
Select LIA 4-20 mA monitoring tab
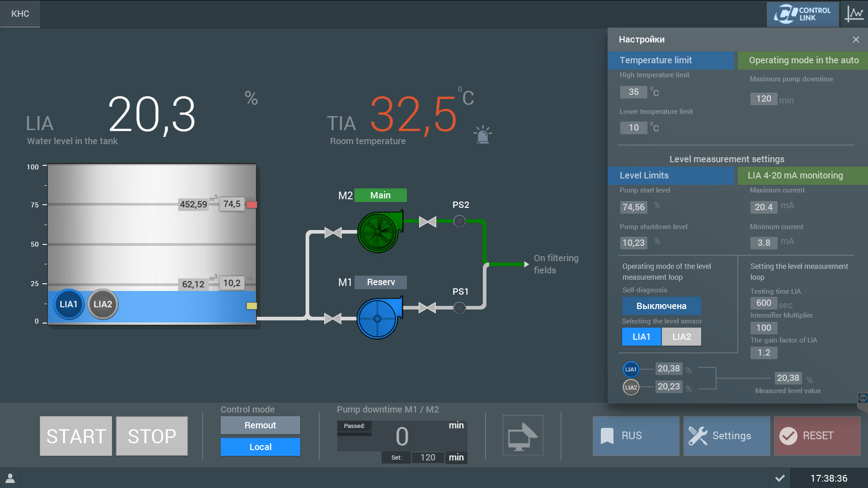(803, 175)
